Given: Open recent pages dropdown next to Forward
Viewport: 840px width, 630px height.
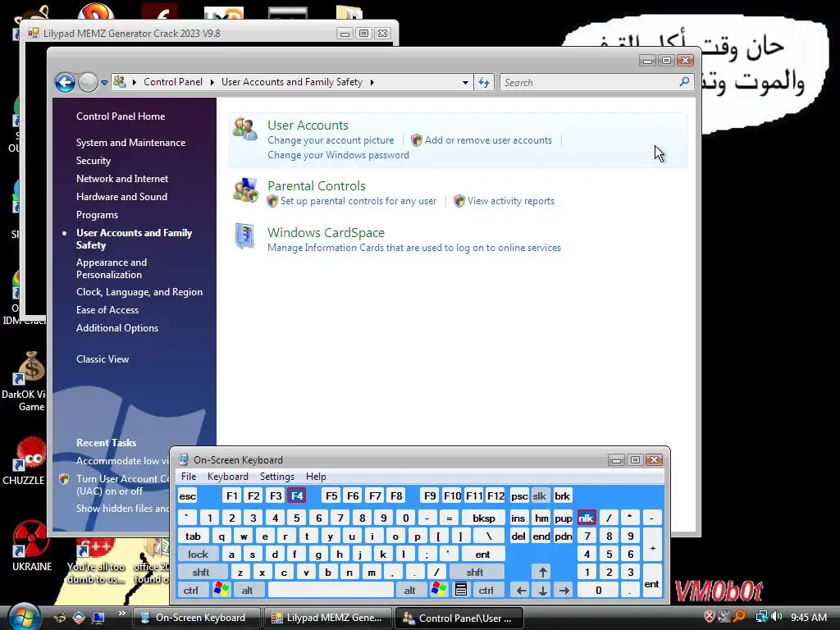Looking at the screenshot, I should pyautogui.click(x=104, y=83).
